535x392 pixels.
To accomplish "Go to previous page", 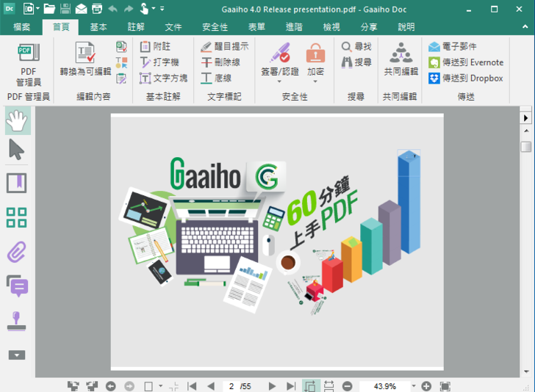I will pyautogui.click(x=211, y=386).
